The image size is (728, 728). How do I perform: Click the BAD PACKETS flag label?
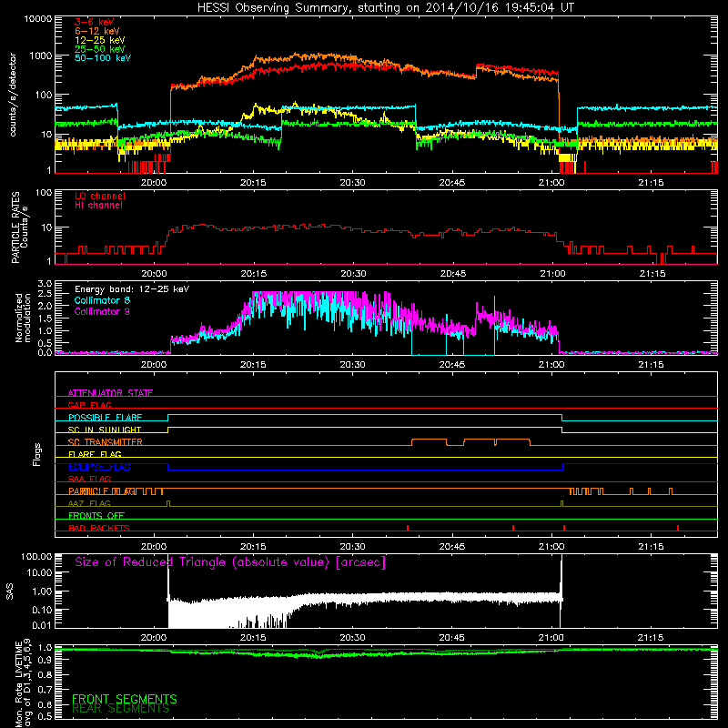[x=99, y=528]
